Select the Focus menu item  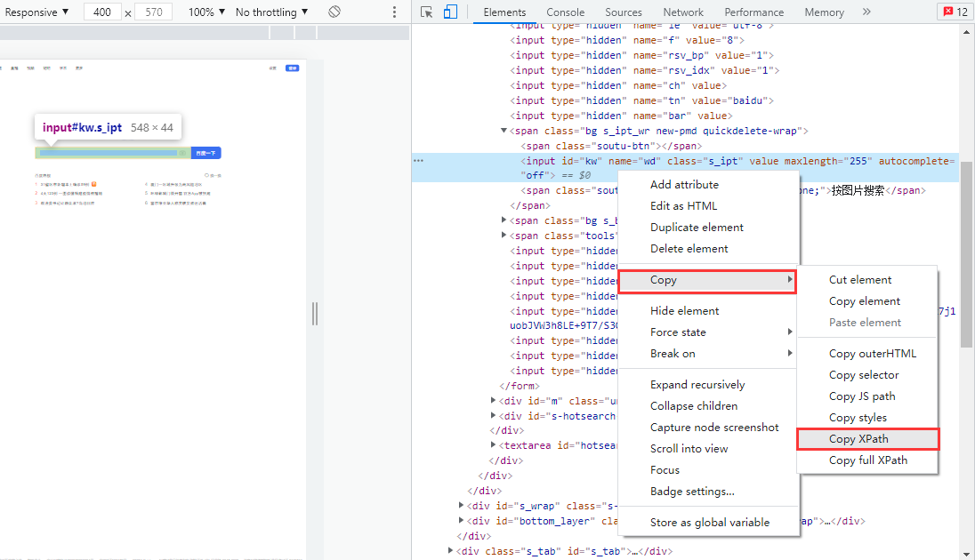(x=708, y=470)
